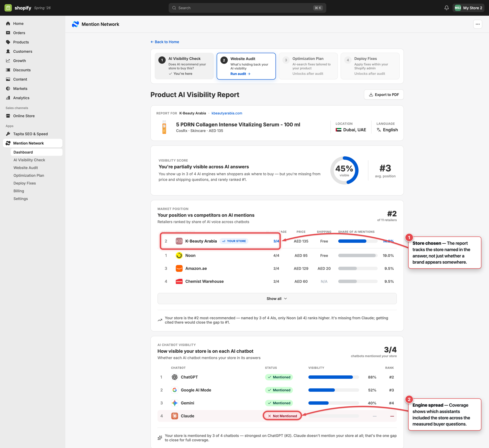Export the report to PDF
The image size is (489, 448).
(384, 95)
